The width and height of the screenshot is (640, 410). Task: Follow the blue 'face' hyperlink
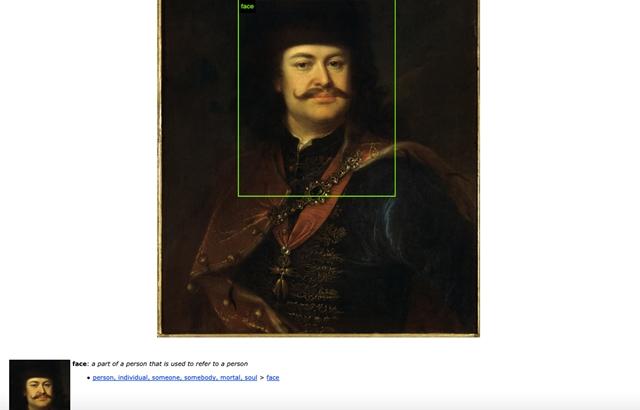tap(273, 378)
